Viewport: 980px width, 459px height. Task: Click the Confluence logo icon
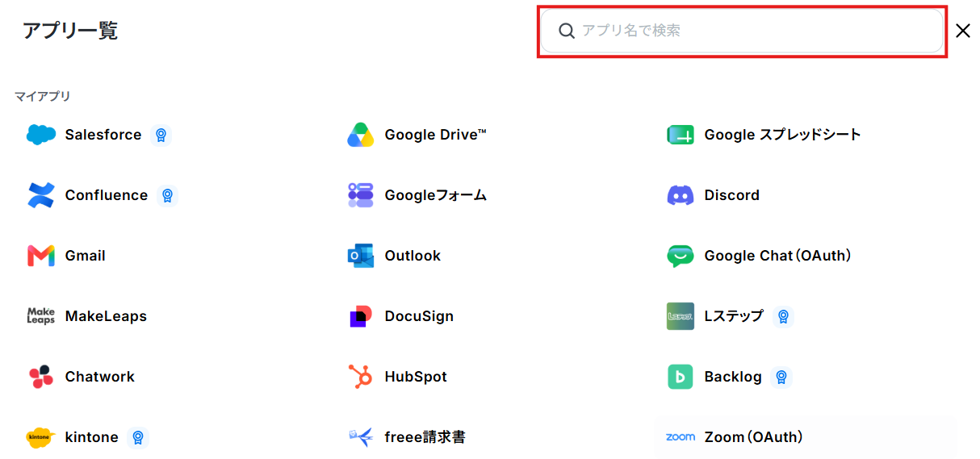(40, 195)
